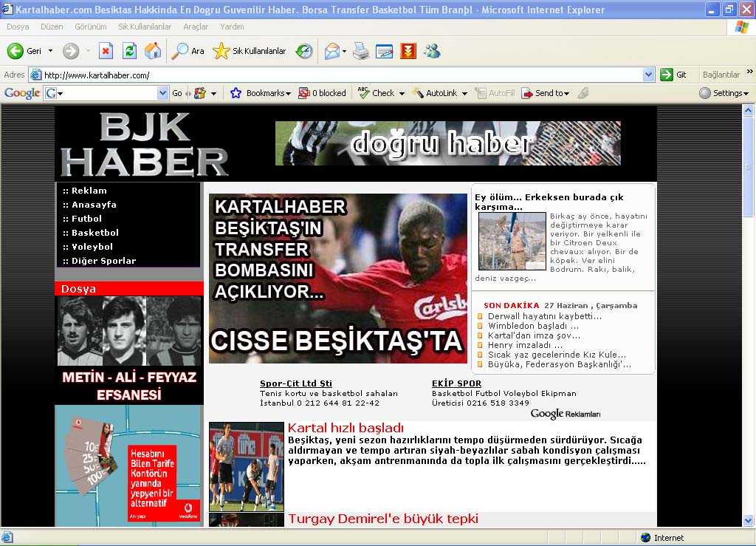Click the vertical scrollbar thumb

click(x=749, y=166)
